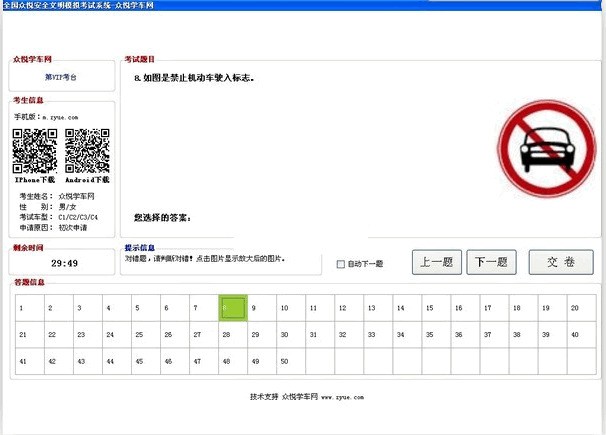Open question 15 in the grid
This screenshot has height=435, width=606.
(436, 308)
